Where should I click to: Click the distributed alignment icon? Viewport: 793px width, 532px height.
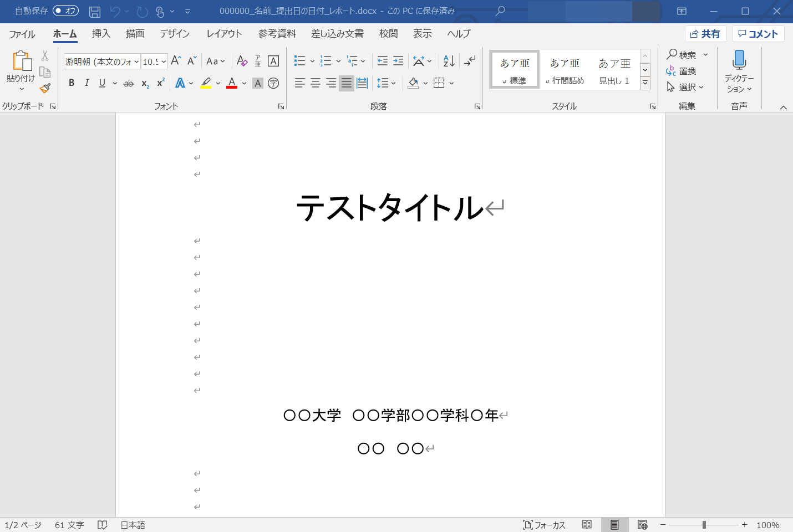(362, 83)
